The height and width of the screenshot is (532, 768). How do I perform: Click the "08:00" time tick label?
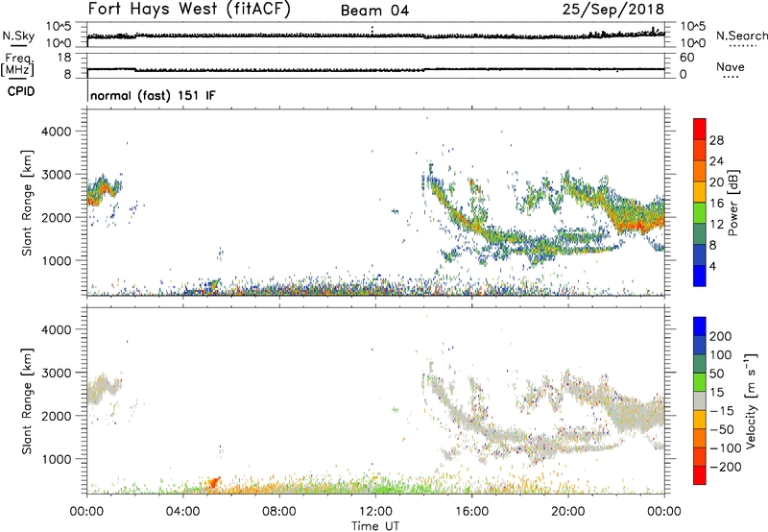click(279, 512)
